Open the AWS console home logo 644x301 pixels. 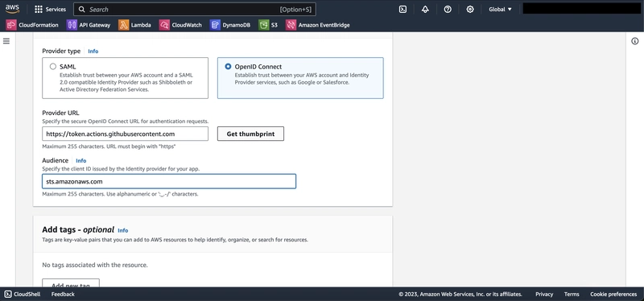pyautogui.click(x=12, y=9)
